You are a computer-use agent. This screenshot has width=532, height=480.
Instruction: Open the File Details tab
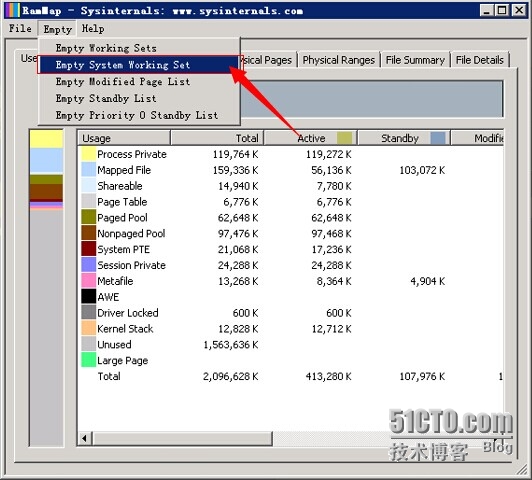(x=479, y=60)
